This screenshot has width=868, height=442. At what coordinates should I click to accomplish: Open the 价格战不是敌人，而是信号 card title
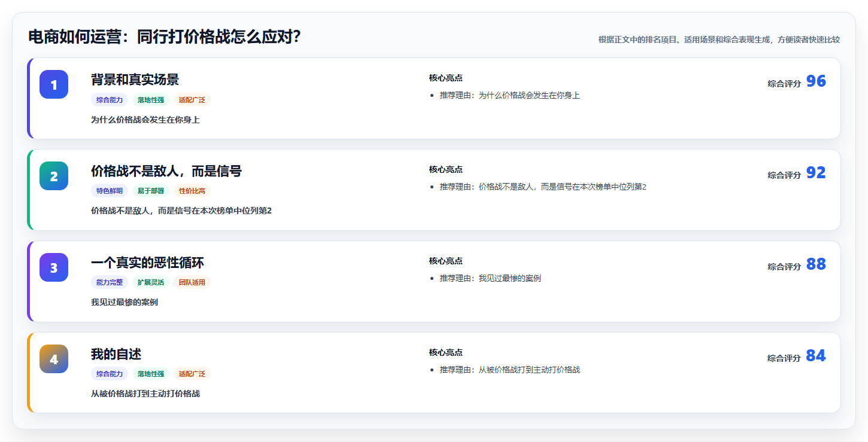(x=166, y=171)
